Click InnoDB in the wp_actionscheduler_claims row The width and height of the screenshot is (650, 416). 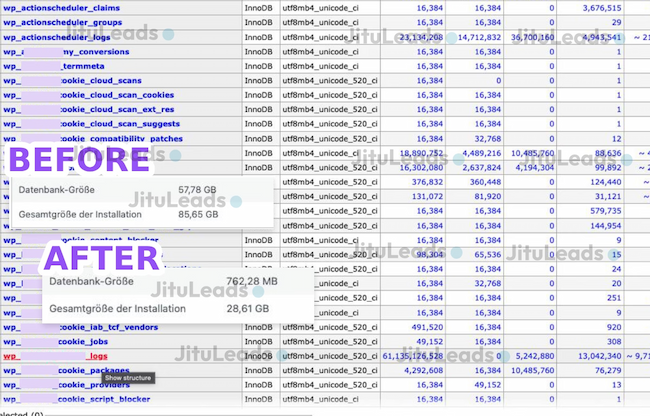[259, 8]
